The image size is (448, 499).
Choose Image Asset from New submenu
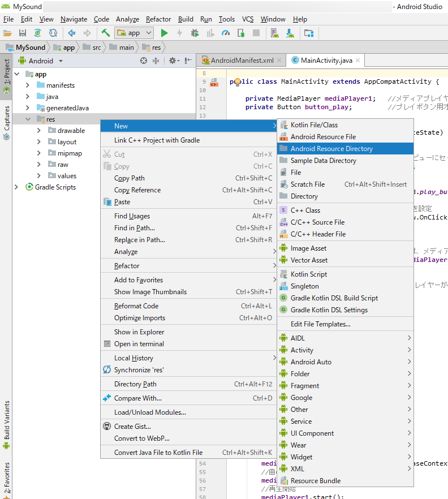pos(345,248)
